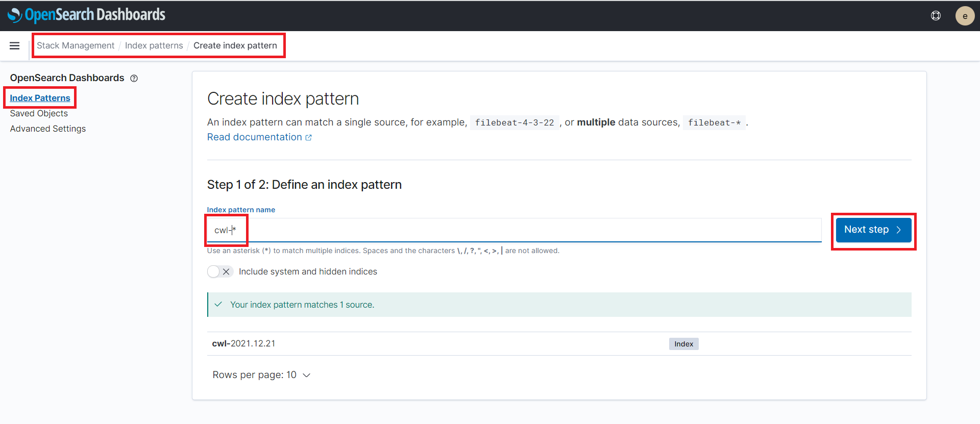Open Index Patterns in sidebar

click(x=40, y=98)
